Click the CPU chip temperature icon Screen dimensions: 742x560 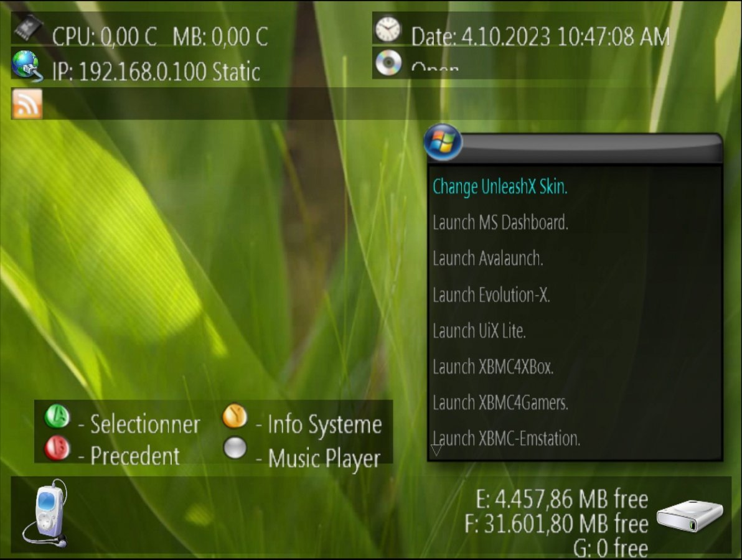coord(27,27)
